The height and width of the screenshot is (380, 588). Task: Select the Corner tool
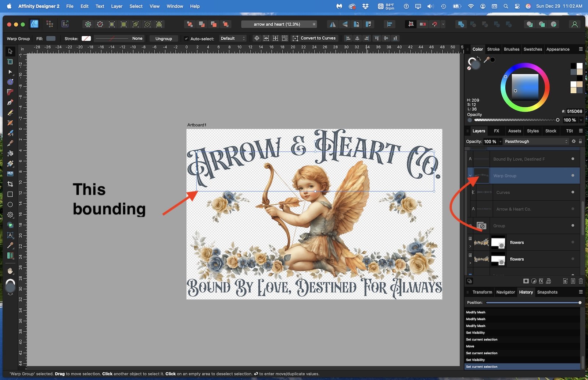[10, 92]
